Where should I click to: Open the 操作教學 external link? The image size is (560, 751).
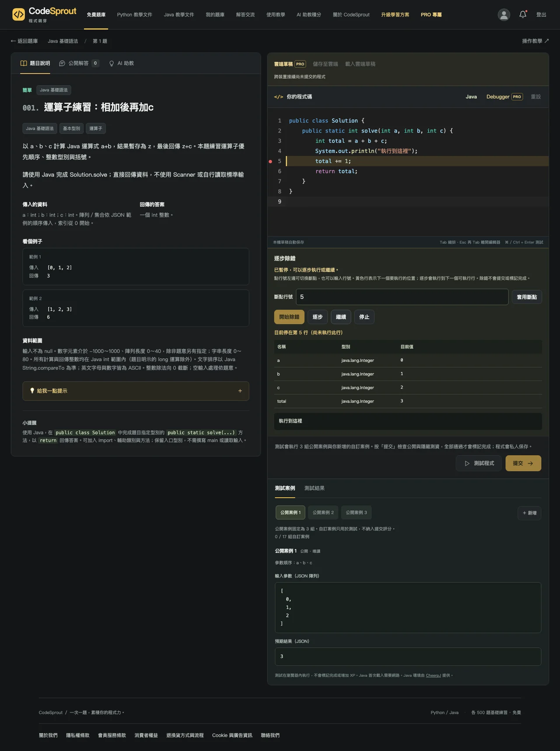pyautogui.click(x=535, y=41)
